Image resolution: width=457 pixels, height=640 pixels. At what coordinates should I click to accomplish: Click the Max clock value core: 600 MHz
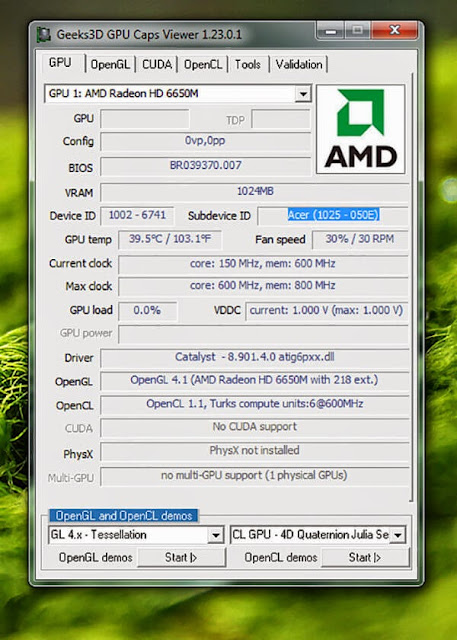263,286
